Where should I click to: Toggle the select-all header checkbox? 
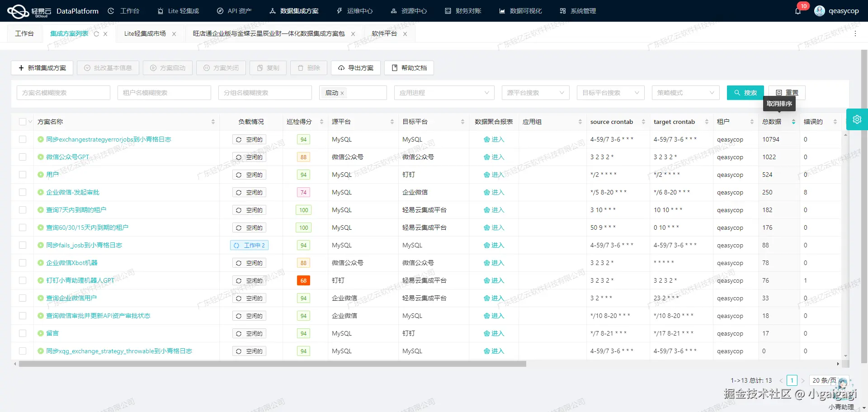(23, 122)
